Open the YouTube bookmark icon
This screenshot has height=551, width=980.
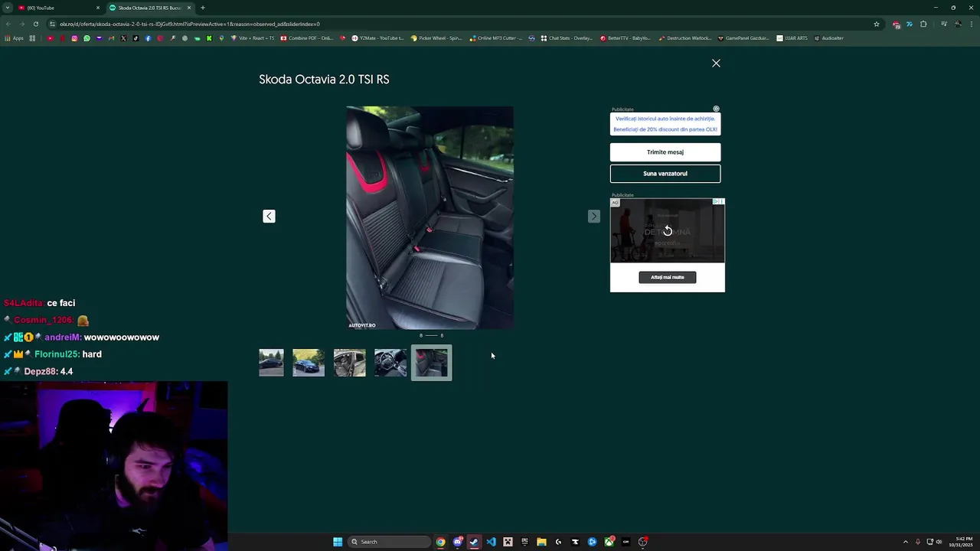click(x=51, y=38)
